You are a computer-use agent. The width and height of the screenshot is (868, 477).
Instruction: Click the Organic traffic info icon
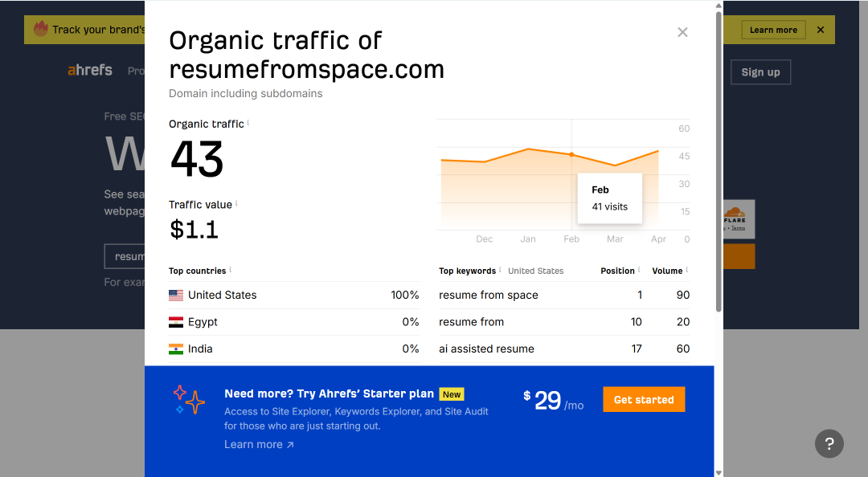point(248,122)
